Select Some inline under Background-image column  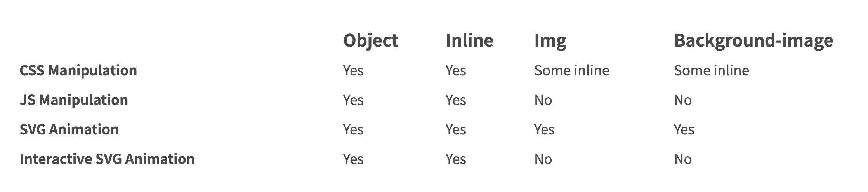point(711,71)
